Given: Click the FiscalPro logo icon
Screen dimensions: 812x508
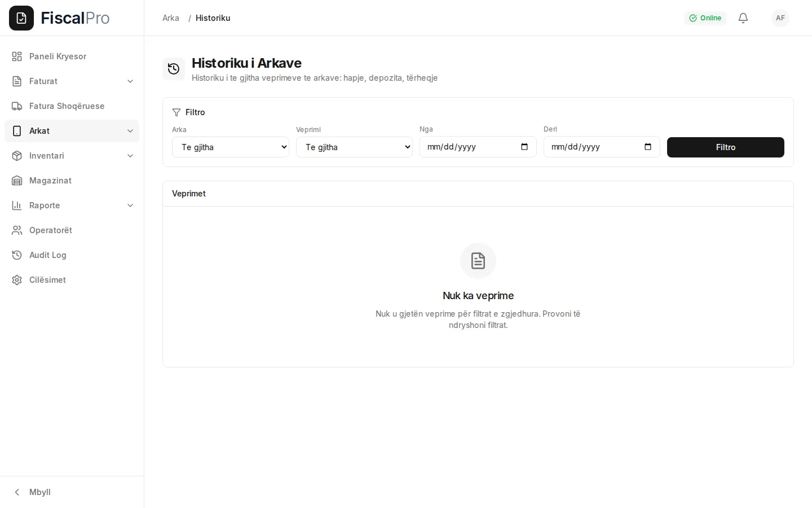Looking at the screenshot, I should click(x=21, y=18).
